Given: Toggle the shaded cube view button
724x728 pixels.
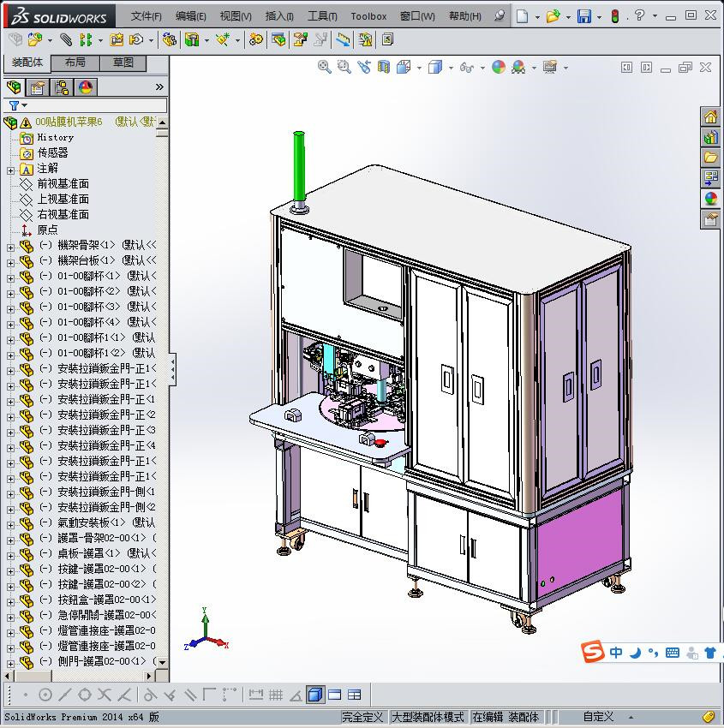Looking at the screenshot, I should coord(315,695).
